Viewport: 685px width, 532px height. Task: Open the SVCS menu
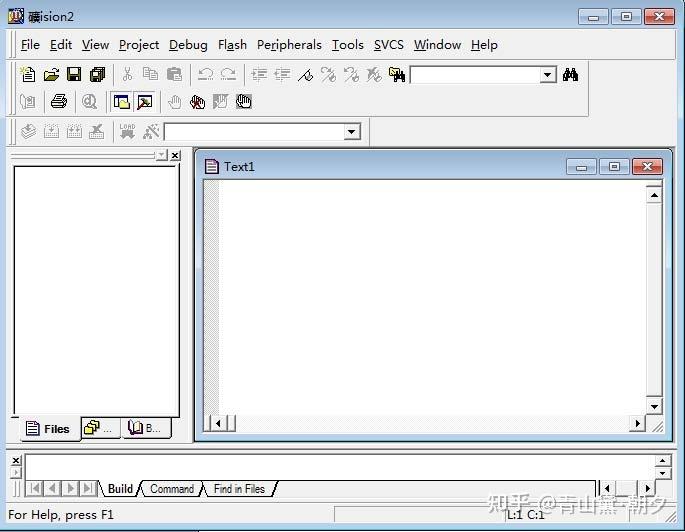[x=389, y=45]
